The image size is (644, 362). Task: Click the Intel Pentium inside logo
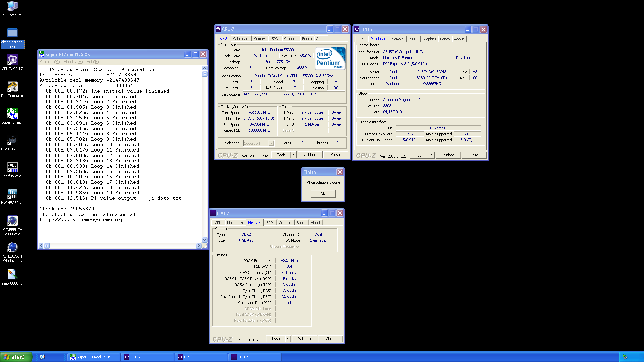(330, 58)
